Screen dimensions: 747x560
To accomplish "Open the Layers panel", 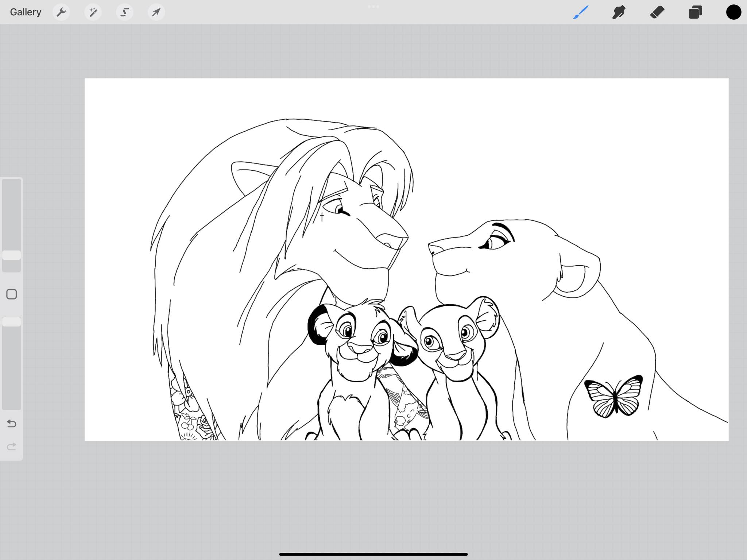I will pos(695,12).
